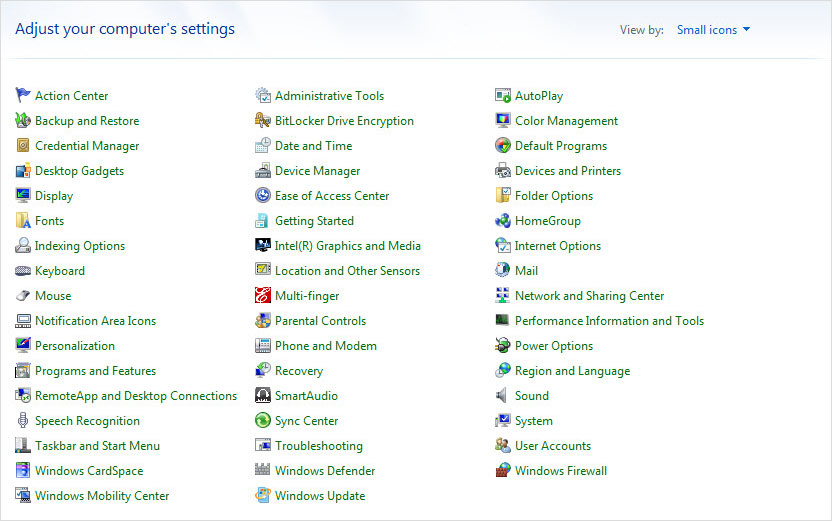Open Parental Controls link
This screenshot has height=521, width=832.
(320, 320)
